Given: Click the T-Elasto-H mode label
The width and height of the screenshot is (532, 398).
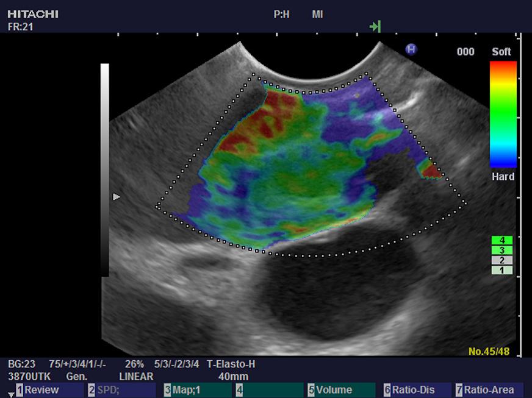Looking at the screenshot, I should [231, 364].
